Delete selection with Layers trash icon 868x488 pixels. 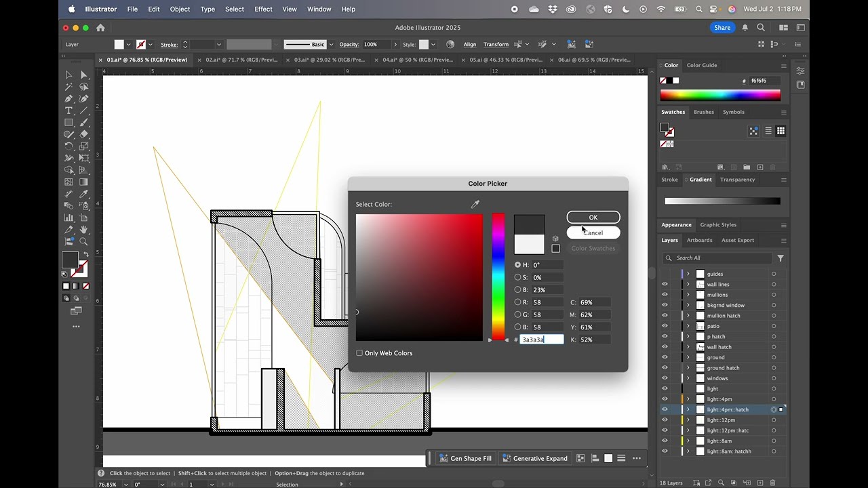[x=772, y=483]
